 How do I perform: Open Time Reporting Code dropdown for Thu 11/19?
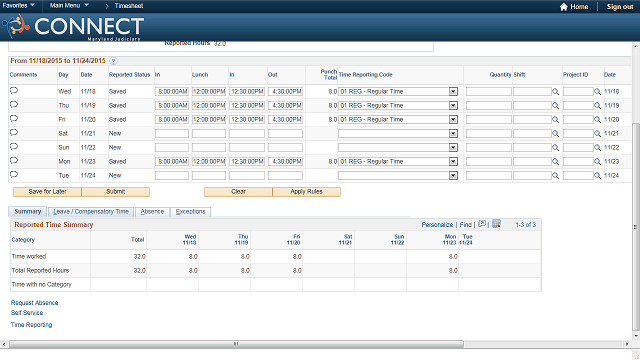tap(453, 105)
